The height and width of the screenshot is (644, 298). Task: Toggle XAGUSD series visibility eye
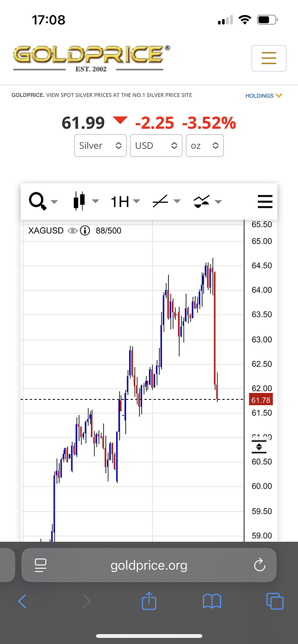click(x=73, y=231)
